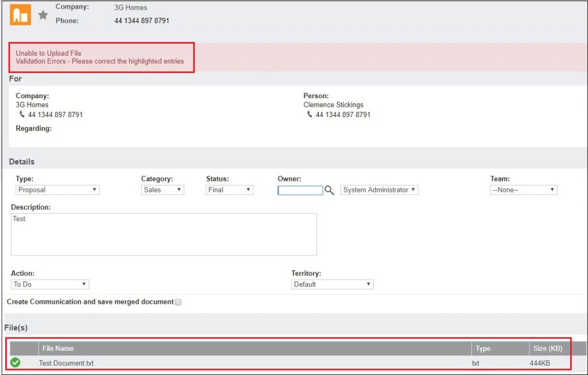This screenshot has width=588, height=375.
Task: Open the System Administrator owner dropdown
Action: 413,190
